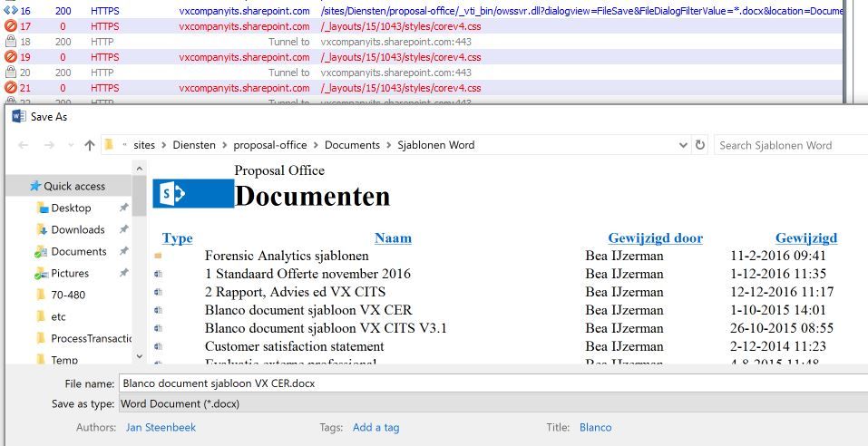
Task: Click Word icon of Customer satisfaction row
Action: [159, 347]
